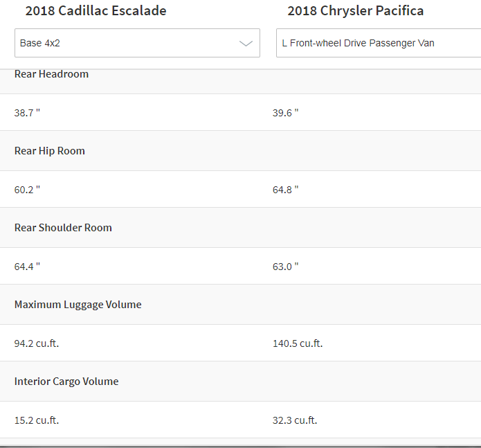Open the Base 4x2 trim dropdown

click(137, 43)
